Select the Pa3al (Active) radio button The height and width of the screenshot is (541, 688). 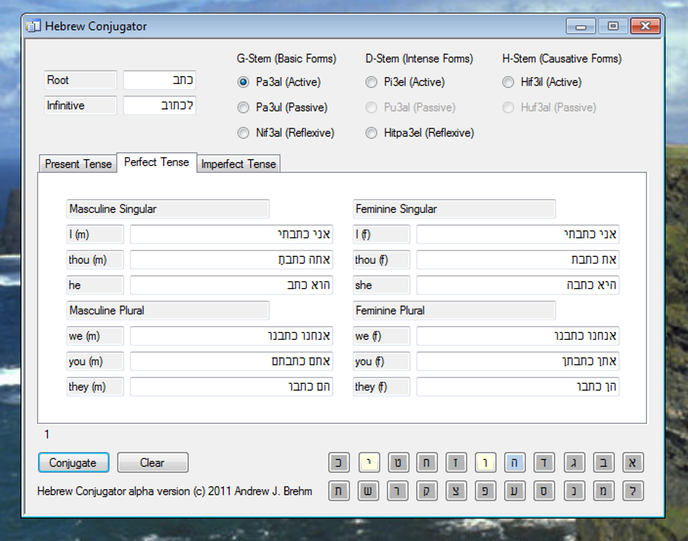pos(243,82)
